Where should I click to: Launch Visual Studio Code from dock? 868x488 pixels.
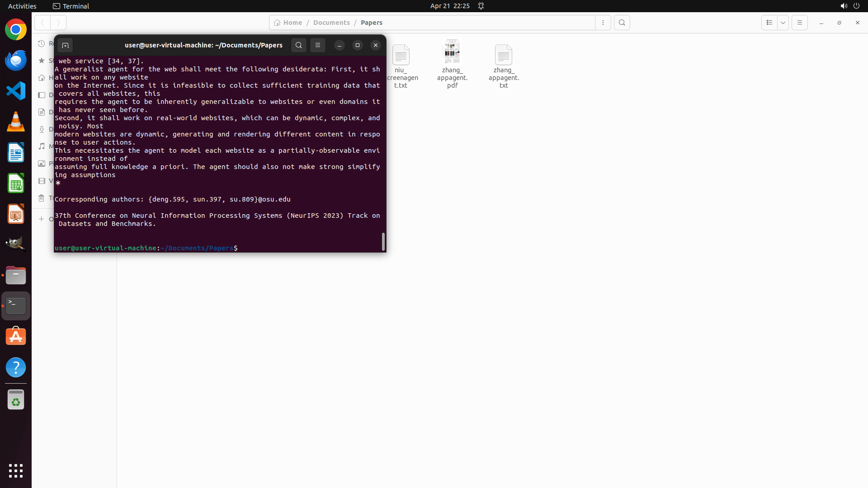16,91
